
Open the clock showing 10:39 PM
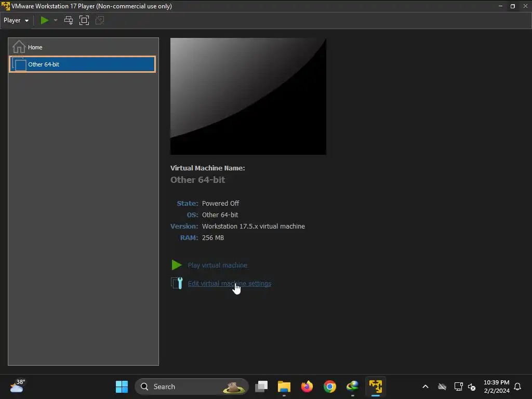pos(496,387)
